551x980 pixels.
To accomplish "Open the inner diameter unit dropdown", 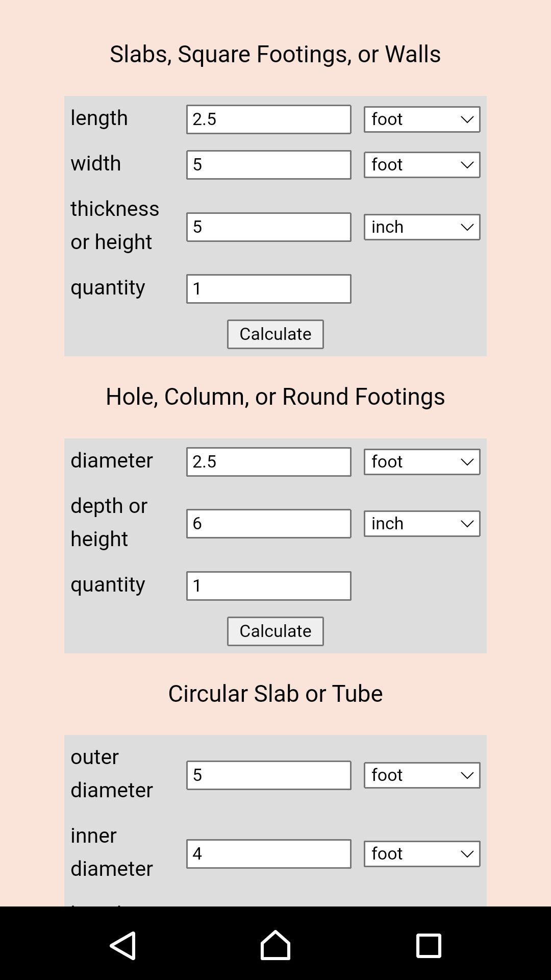I will (x=422, y=854).
